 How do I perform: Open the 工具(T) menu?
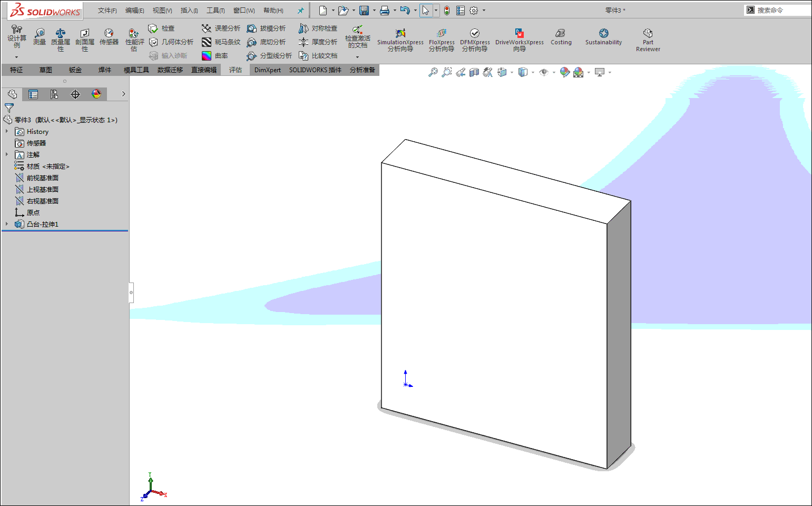[216, 11]
